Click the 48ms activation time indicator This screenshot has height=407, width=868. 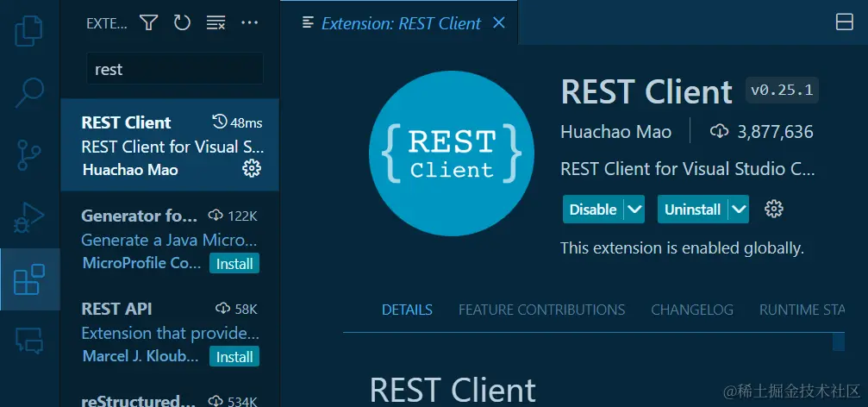[238, 122]
